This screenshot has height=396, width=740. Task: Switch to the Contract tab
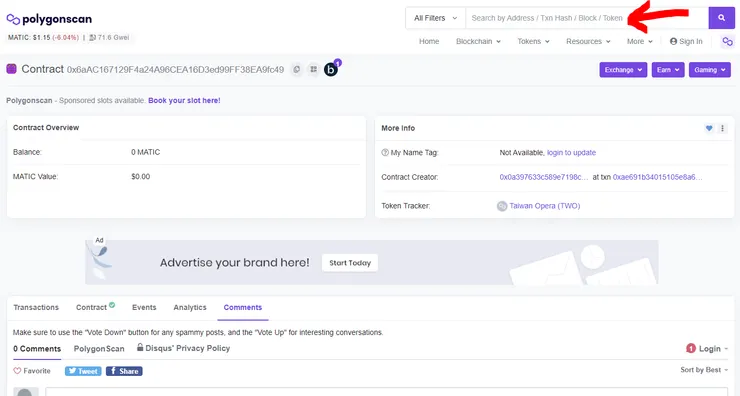click(95, 307)
